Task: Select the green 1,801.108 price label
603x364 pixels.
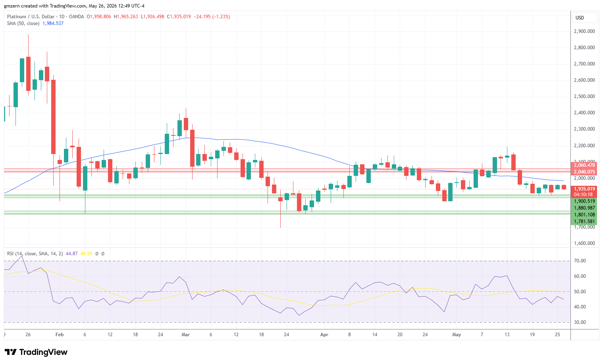Action: 584,215
